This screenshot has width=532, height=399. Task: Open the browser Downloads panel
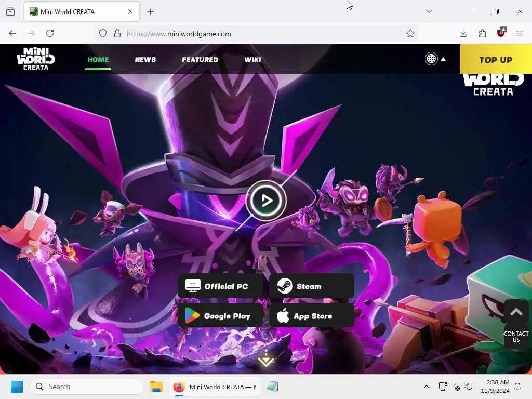[463, 33]
